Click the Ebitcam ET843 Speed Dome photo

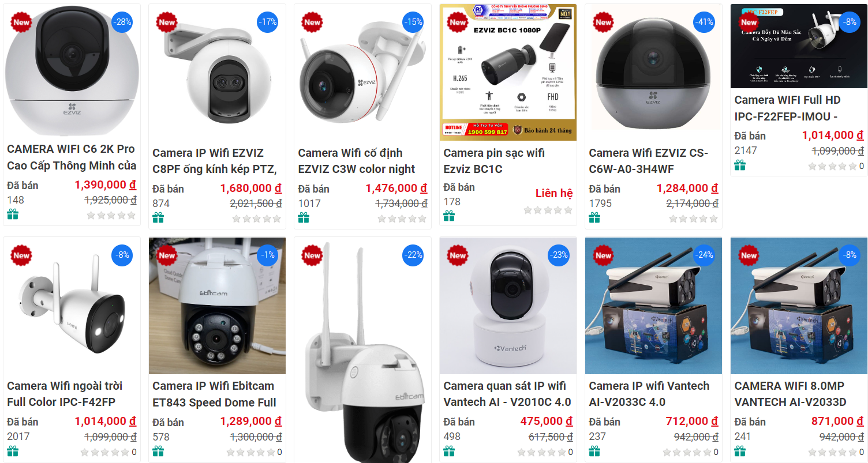(x=217, y=306)
